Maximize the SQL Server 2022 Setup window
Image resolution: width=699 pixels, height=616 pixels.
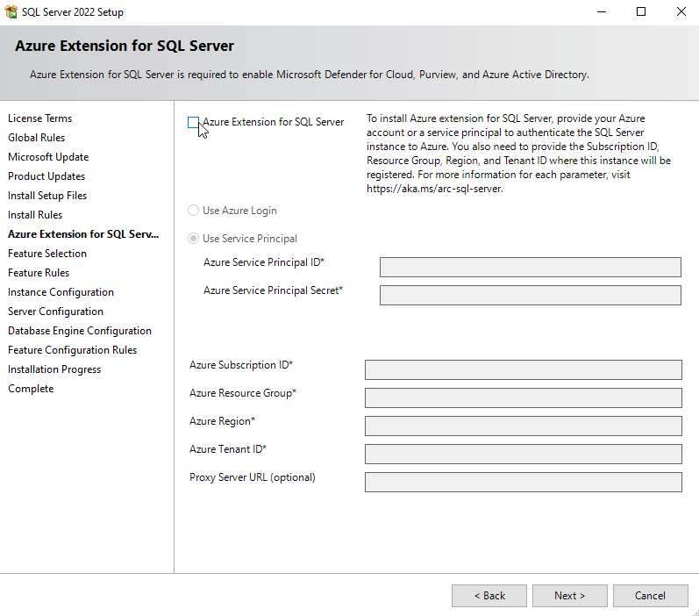[x=641, y=12]
